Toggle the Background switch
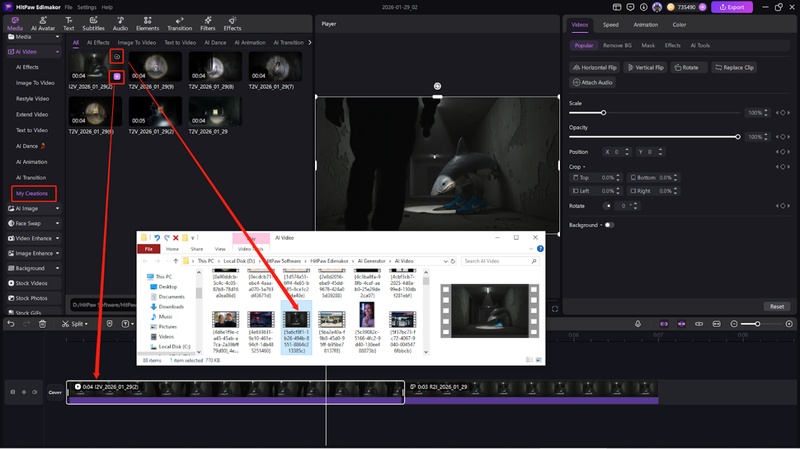800x449 pixels. 609,225
